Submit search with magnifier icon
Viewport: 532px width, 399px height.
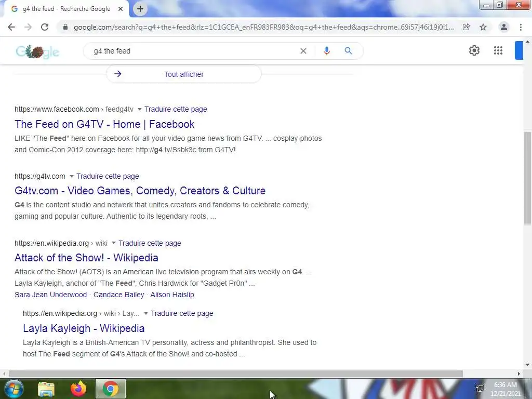(348, 51)
